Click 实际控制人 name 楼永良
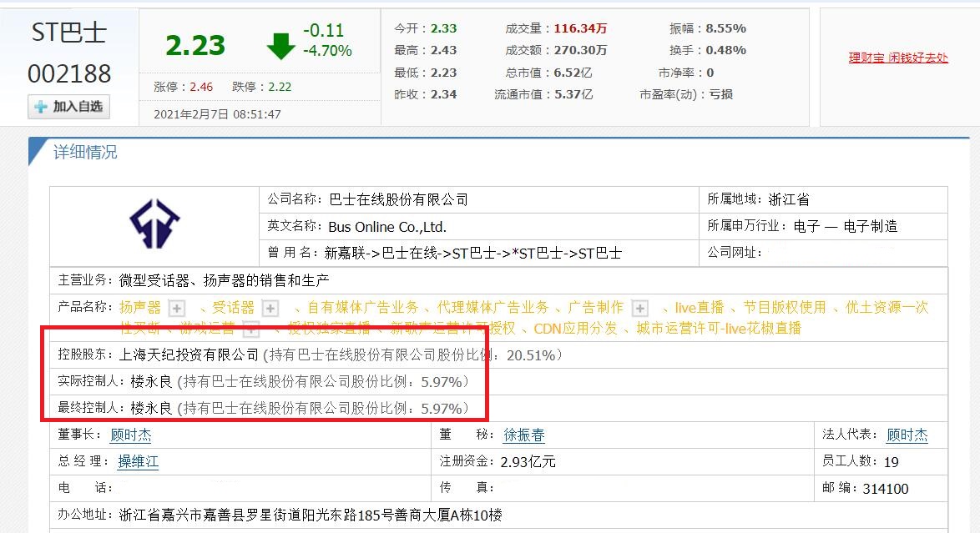980x533 pixels. pos(151,382)
